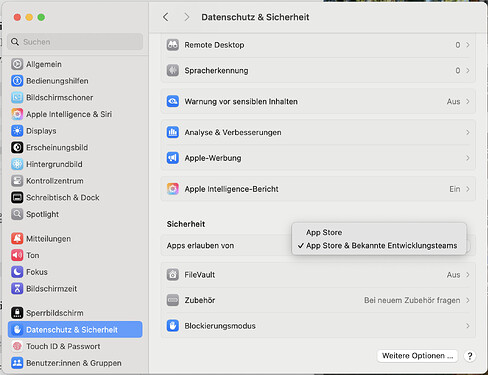
Task: Choose App Store & Bekannte Entwicklungsteams option
Action: 379,246
